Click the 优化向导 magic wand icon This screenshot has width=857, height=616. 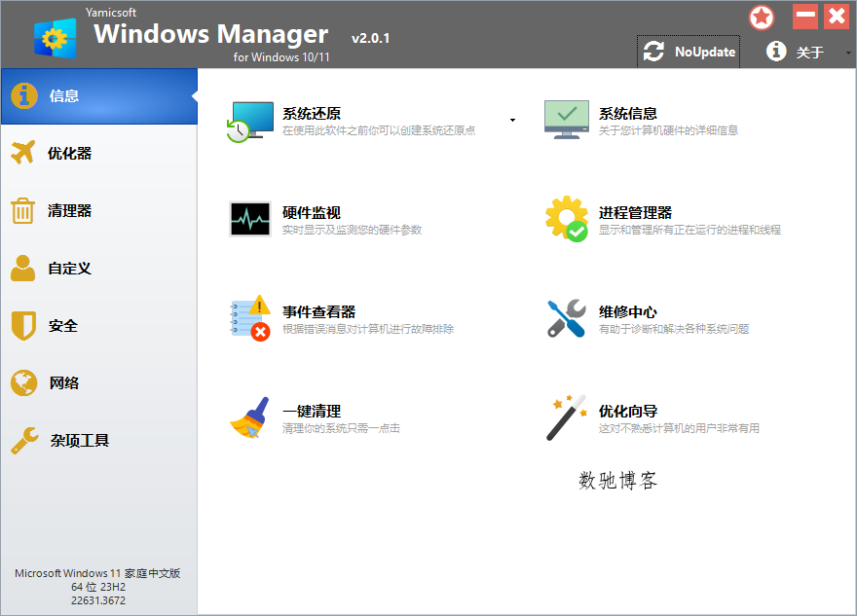(x=567, y=417)
